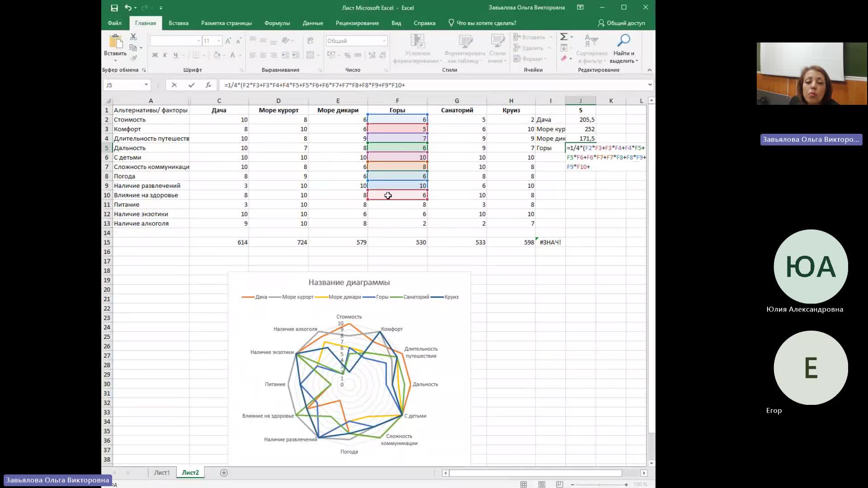This screenshot has width=868, height=488.
Task: Click Общий доступ share button
Action: point(622,23)
